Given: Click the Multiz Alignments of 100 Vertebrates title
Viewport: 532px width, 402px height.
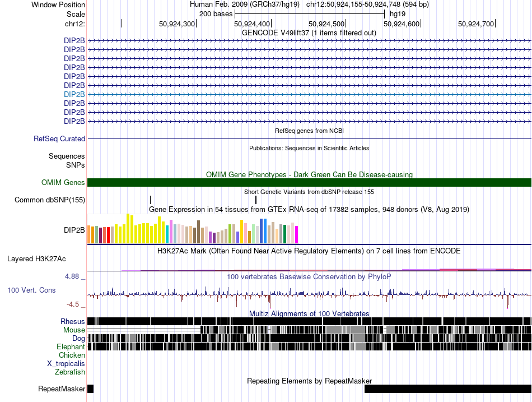Looking at the screenshot, I should tap(309, 313).
